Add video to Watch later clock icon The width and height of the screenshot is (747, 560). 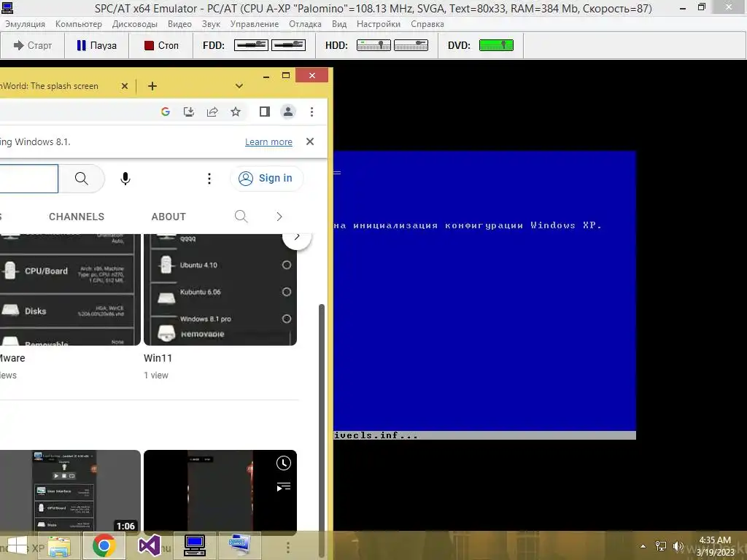pyautogui.click(x=284, y=463)
